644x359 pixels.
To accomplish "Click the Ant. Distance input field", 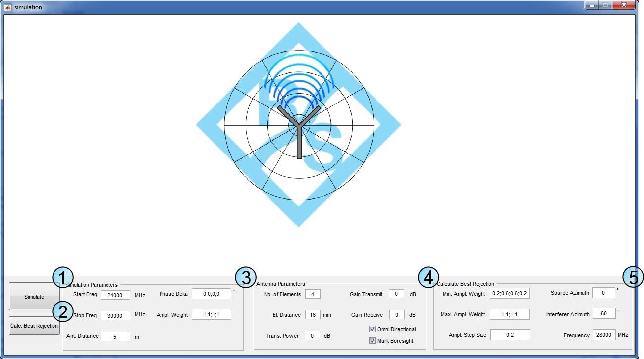I will click(x=115, y=337).
